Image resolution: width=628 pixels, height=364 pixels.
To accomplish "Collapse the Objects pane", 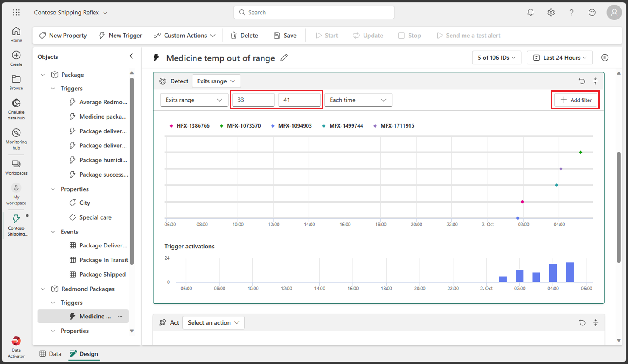I will (131, 56).
